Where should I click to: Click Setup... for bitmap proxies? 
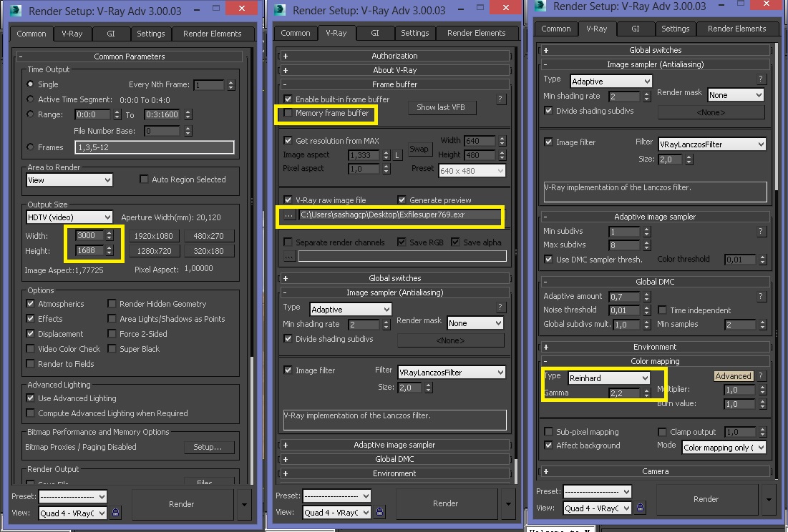coord(208,447)
